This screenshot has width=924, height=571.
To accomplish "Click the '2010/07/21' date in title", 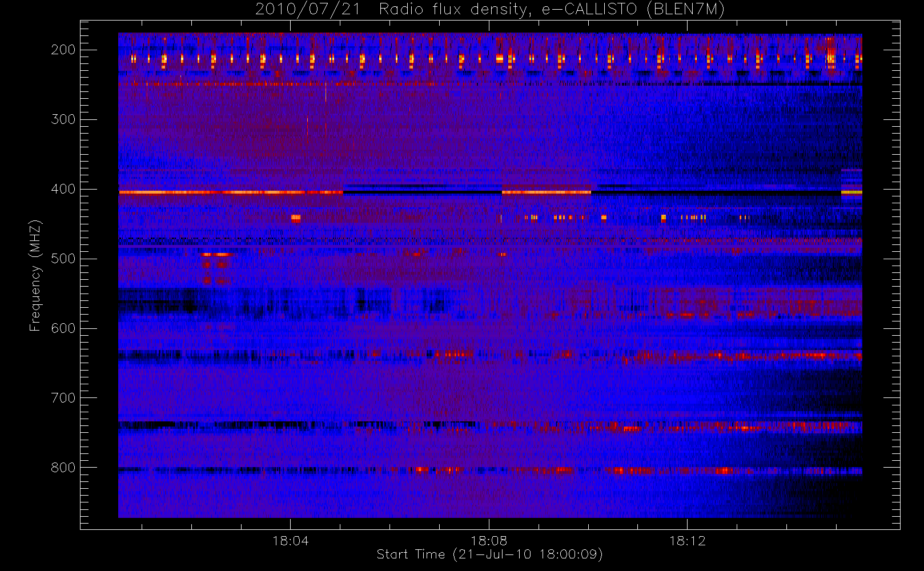I will coord(308,10).
